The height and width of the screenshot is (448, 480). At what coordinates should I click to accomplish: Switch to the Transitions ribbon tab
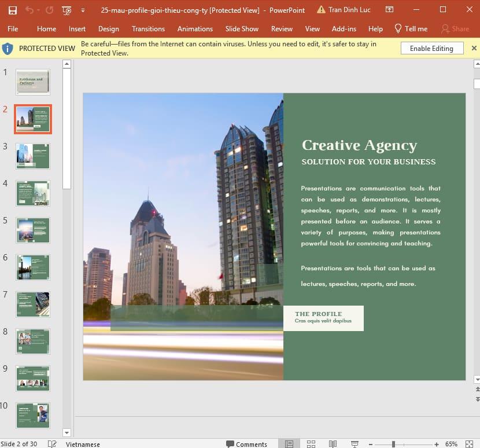(x=149, y=28)
